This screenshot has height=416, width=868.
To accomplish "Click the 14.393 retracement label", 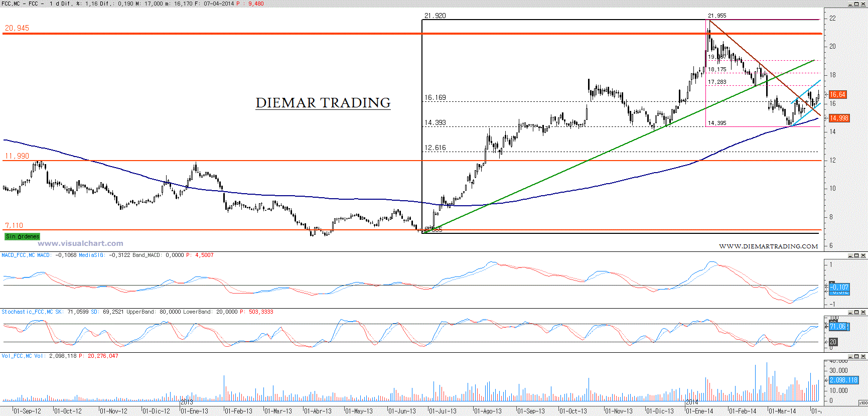I will [435, 122].
